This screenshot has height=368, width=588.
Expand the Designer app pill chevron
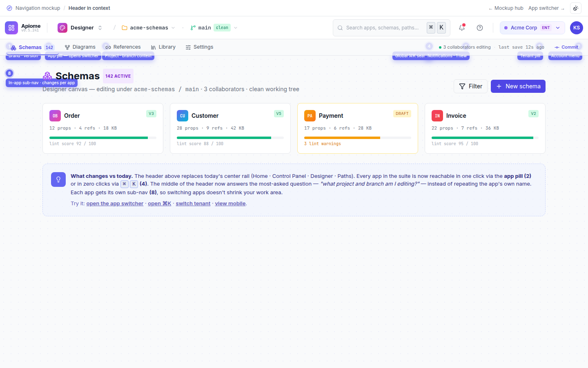click(x=100, y=28)
